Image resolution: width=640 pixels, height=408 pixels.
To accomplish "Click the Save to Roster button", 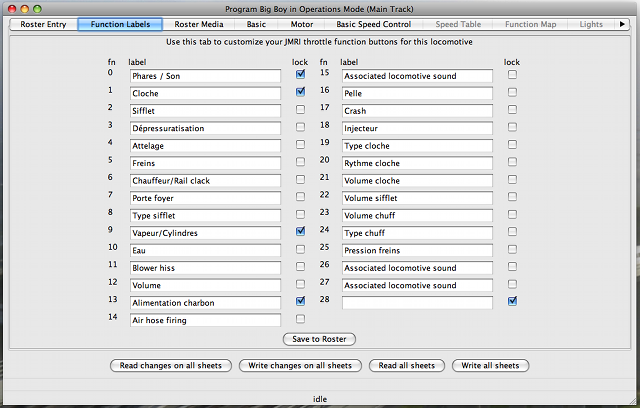I will [x=319, y=339].
